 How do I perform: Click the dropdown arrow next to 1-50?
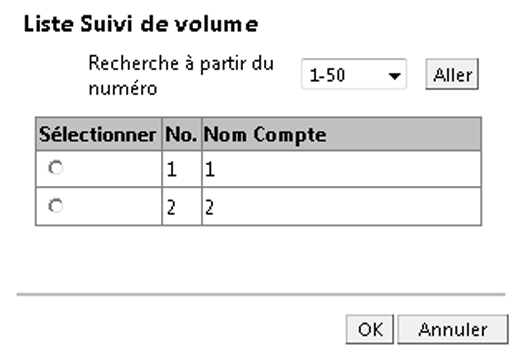point(394,76)
